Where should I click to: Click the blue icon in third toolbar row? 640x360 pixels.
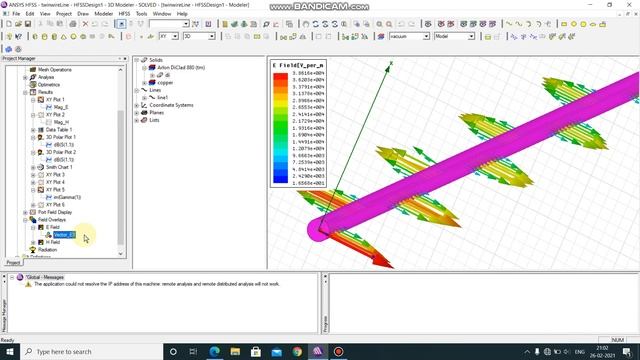[x=9, y=49]
